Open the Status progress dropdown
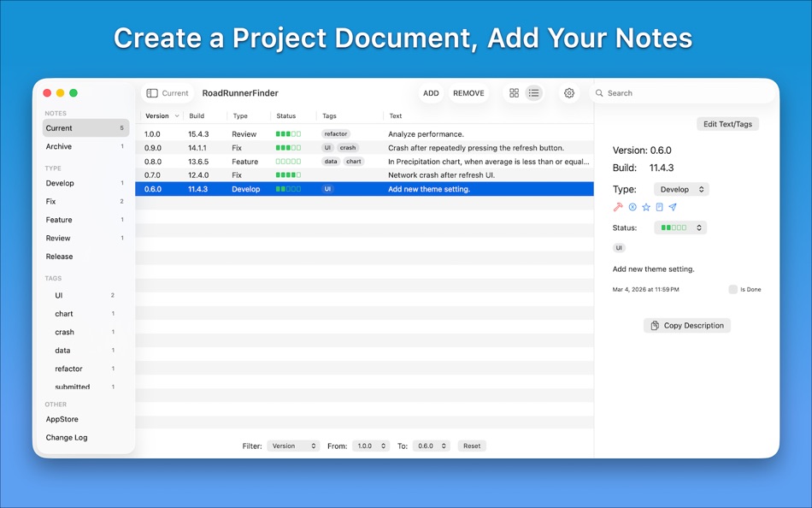Screen dimensions: 812x508 point(680,227)
